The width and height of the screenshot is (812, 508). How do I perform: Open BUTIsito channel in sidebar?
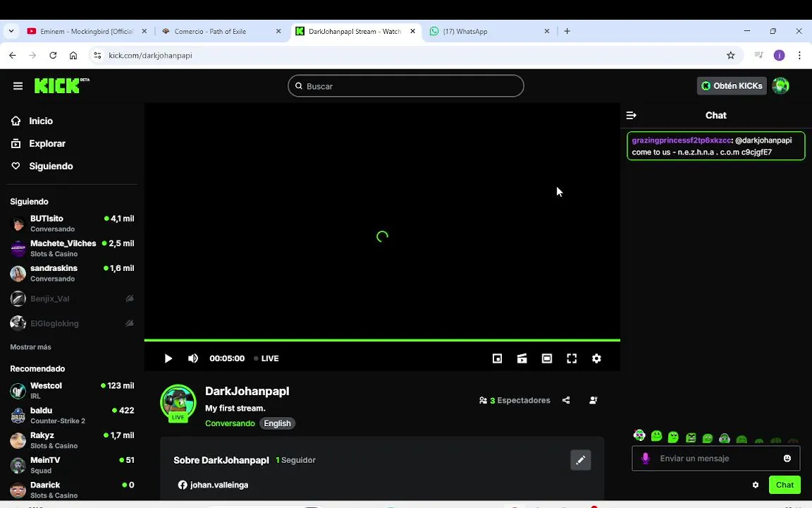(x=72, y=224)
